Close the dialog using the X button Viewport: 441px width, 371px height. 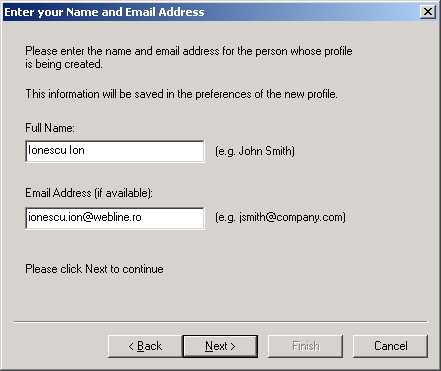tap(428, 12)
